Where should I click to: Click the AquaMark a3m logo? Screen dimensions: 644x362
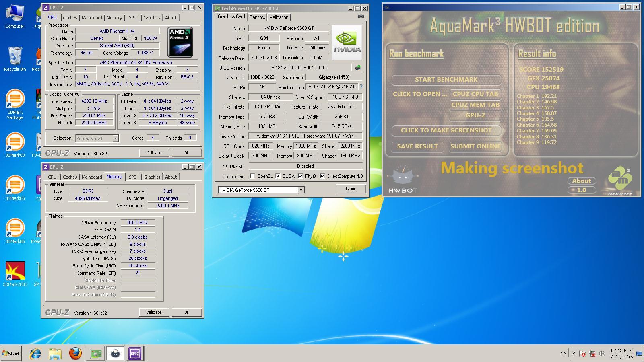[x=620, y=181]
